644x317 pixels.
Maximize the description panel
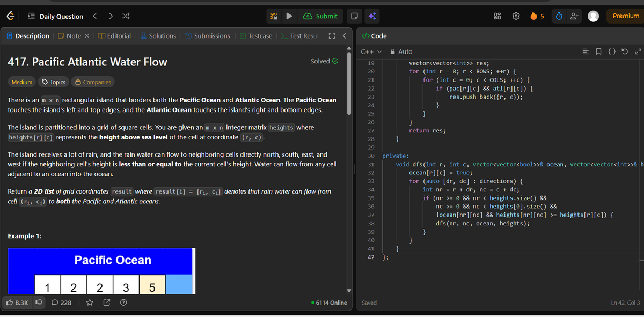pos(332,36)
